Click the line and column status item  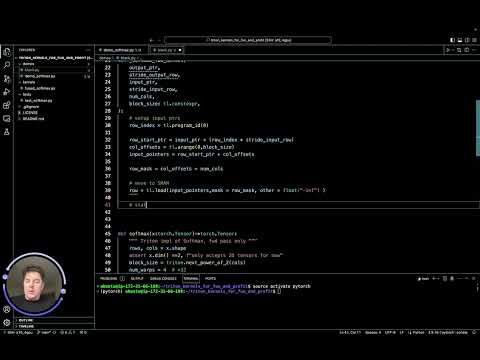(350, 332)
